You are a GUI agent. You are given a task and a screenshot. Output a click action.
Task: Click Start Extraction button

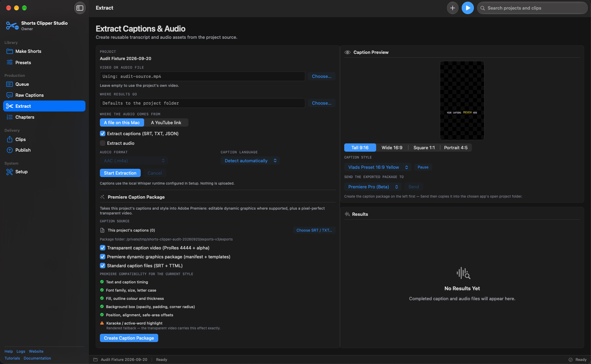(120, 173)
